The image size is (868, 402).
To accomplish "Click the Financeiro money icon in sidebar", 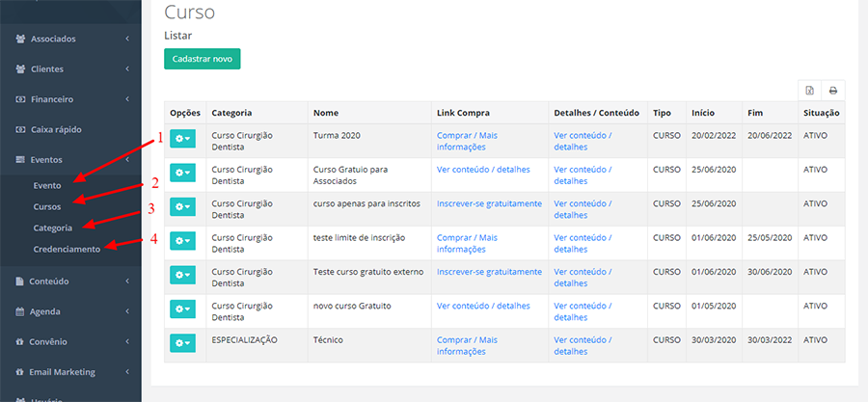I will click(20, 99).
